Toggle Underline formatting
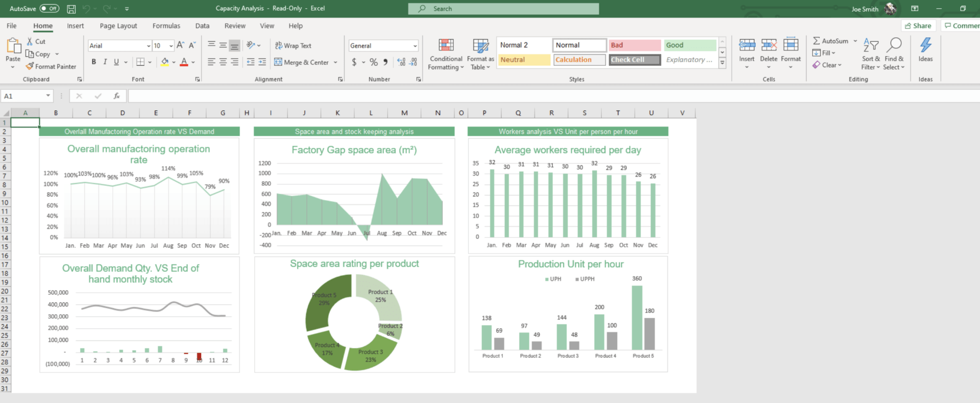Screen dimensions: 980x403 tap(116, 62)
